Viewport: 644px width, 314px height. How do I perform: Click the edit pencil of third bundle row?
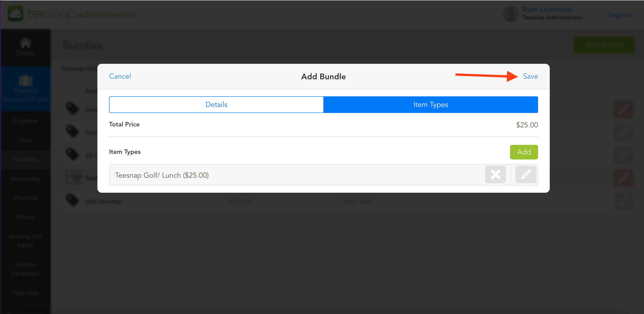pos(624,155)
